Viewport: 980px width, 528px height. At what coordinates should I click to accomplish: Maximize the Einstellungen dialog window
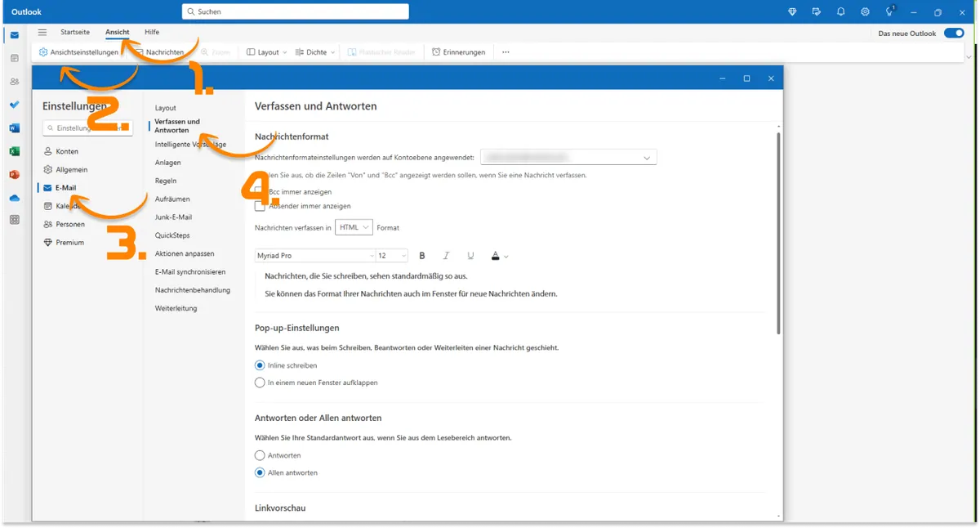tap(746, 78)
